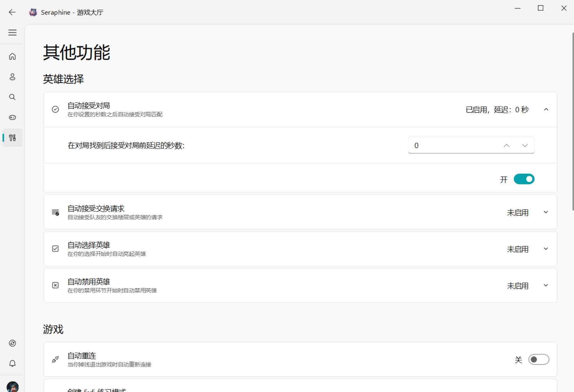Viewport: 574px width, 392px height.
Task: Click the 自动接受交换请求 title text
Action: tap(96, 208)
